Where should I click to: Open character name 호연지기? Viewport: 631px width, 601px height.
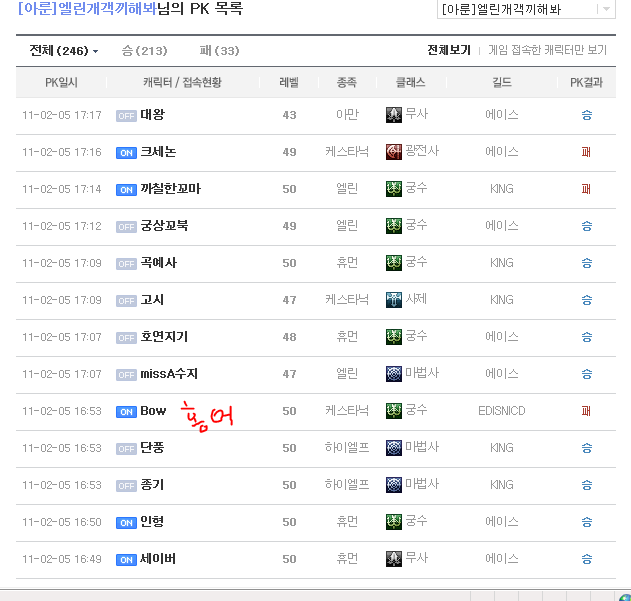(164, 337)
